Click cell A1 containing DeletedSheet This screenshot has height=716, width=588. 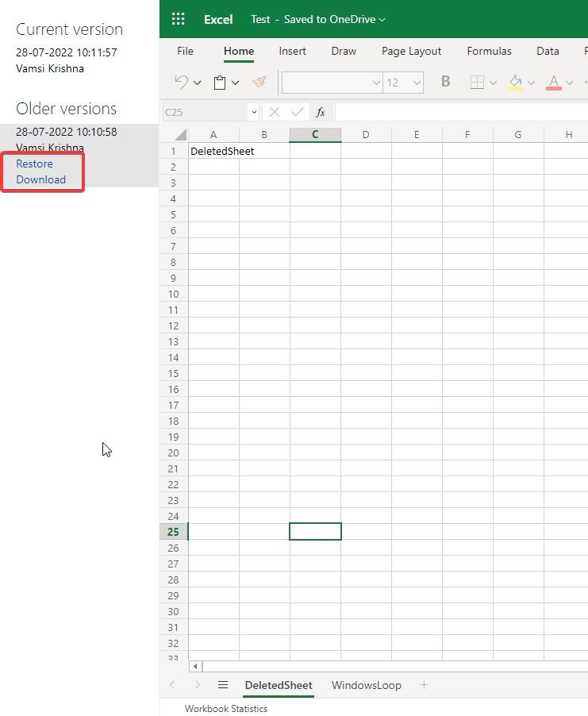coord(213,151)
